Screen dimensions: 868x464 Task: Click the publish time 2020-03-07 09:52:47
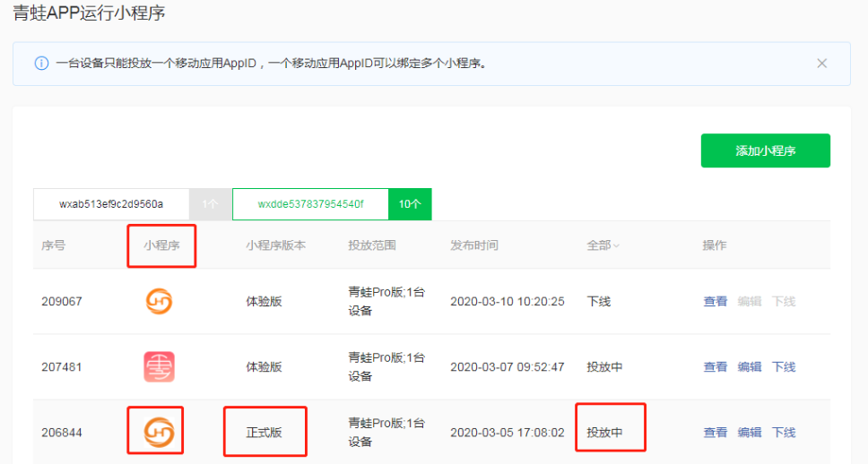point(508,366)
